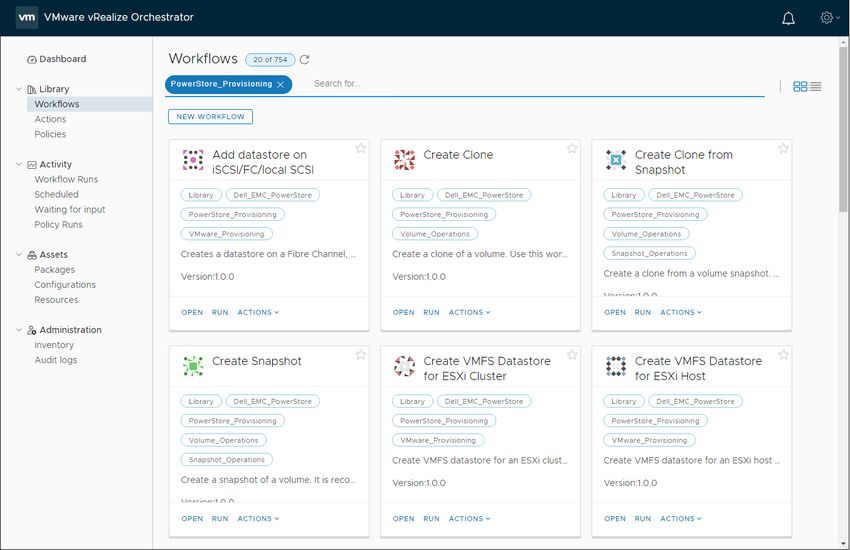Screen dimensions: 850x550
Task: Run Create VMFS Datastore for ESXi Cluster
Action: click(x=431, y=519)
